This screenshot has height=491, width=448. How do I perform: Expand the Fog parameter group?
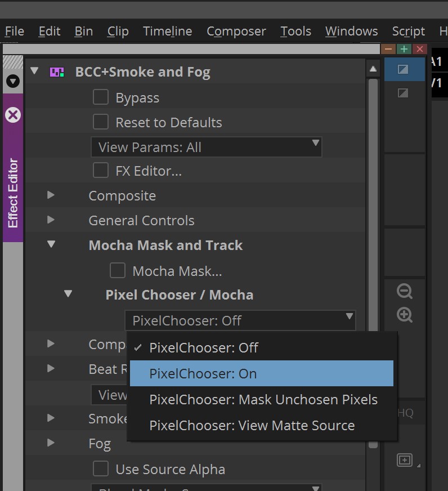tap(51, 443)
